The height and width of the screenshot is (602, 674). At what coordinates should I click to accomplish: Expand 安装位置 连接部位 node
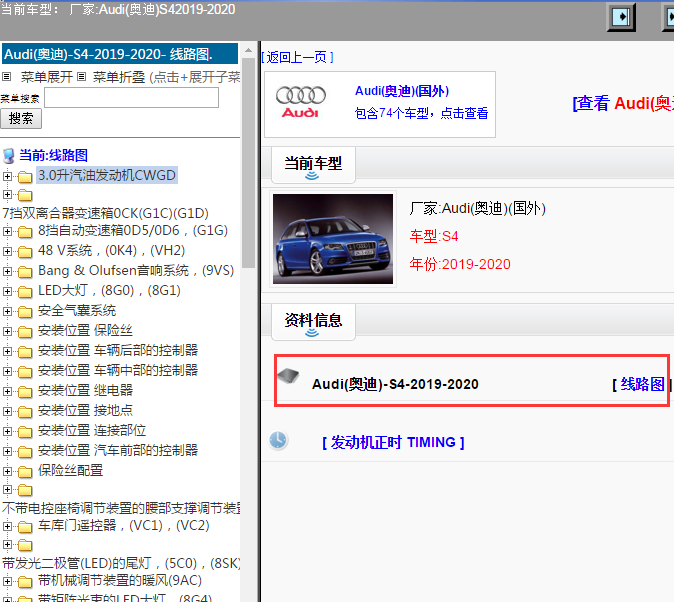point(7,431)
